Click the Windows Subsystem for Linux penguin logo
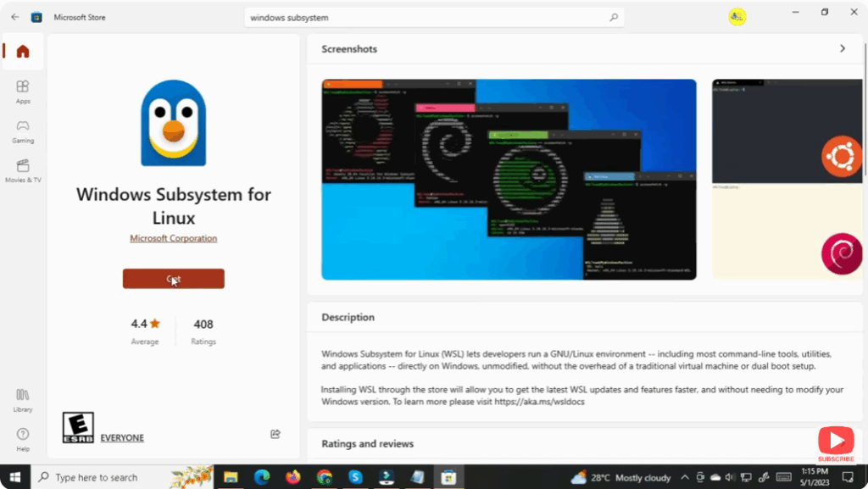The width and height of the screenshot is (868, 489). pyautogui.click(x=173, y=123)
